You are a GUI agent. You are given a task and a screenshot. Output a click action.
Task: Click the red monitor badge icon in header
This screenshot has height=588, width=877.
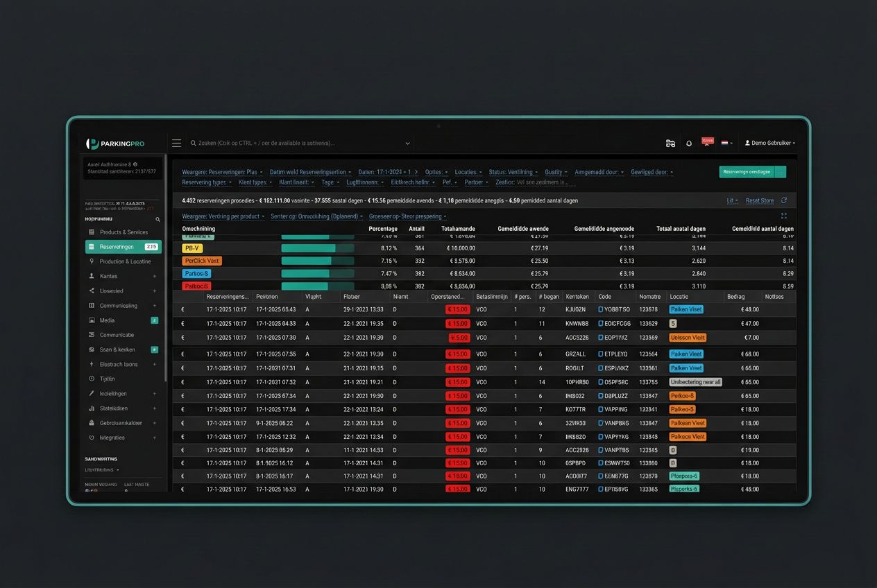(708, 141)
